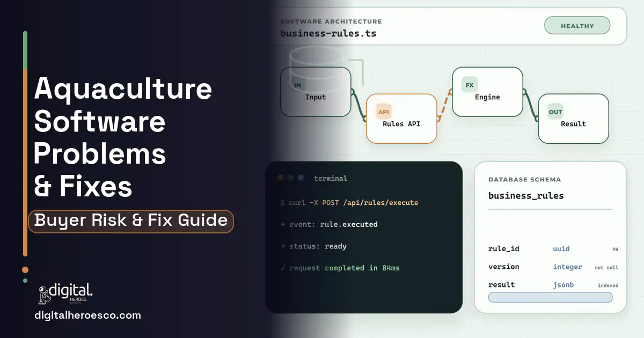644x338 pixels.
Task: Click the blue bar below the schema rows
Action: point(550,297)
